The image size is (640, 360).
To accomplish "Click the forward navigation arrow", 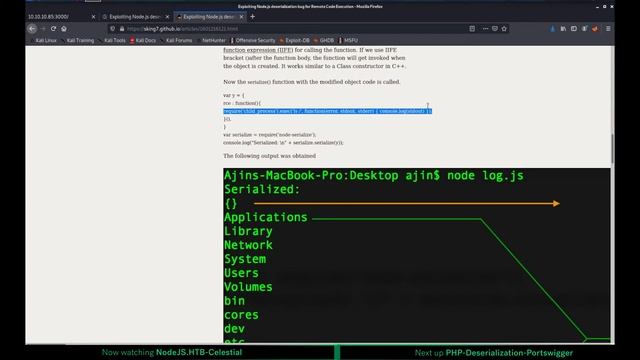I will pos(43,29).
